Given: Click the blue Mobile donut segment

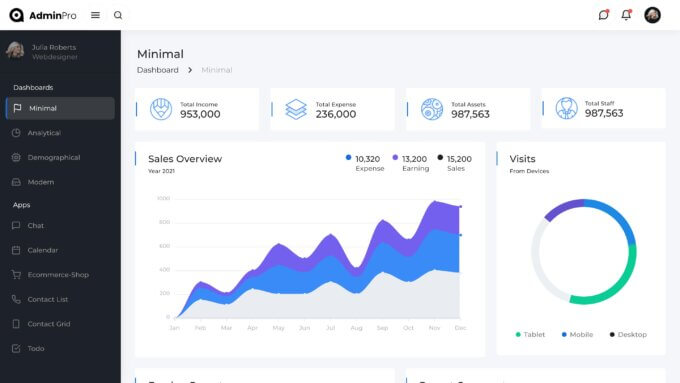Looking at the screenshot, I should [618, 216].
